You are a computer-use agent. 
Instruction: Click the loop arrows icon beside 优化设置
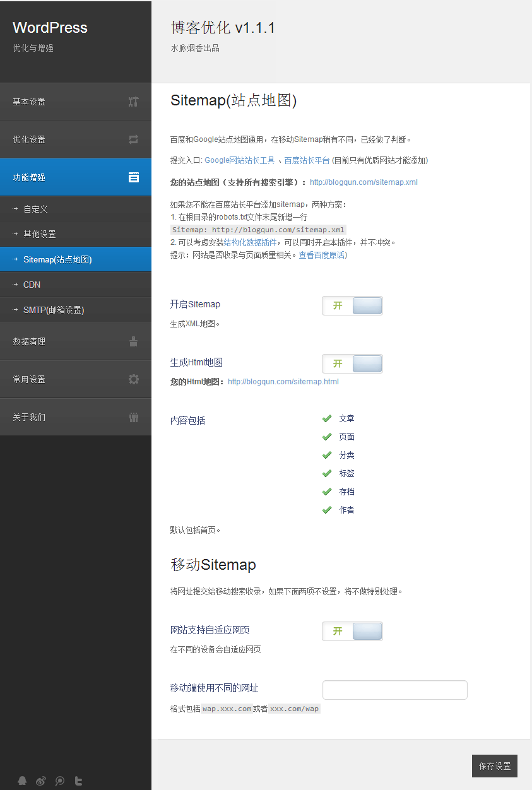point(133,139)
